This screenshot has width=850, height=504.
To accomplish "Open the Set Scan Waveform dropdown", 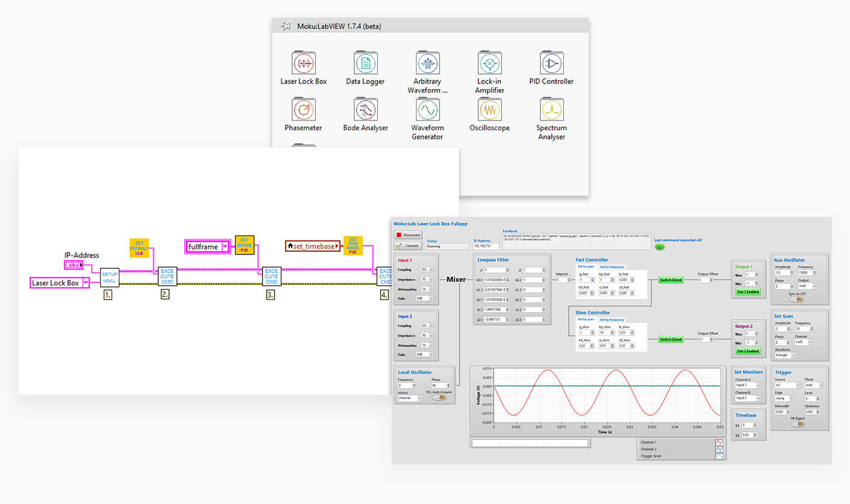I will coord(788,354).
